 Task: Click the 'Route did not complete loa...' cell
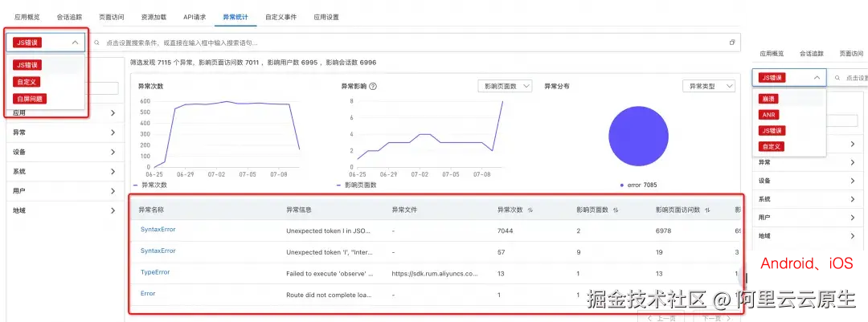(x=329, y=295)
